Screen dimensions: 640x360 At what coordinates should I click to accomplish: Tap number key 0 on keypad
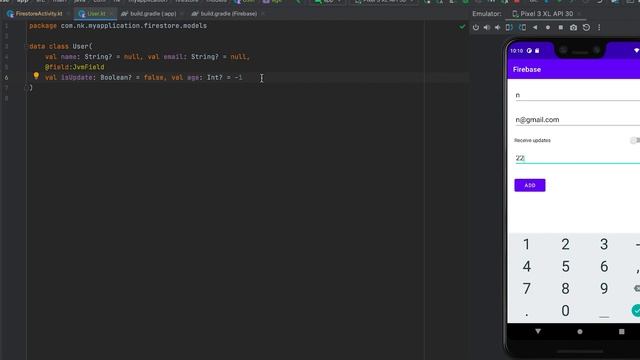(x=565, y=311)
